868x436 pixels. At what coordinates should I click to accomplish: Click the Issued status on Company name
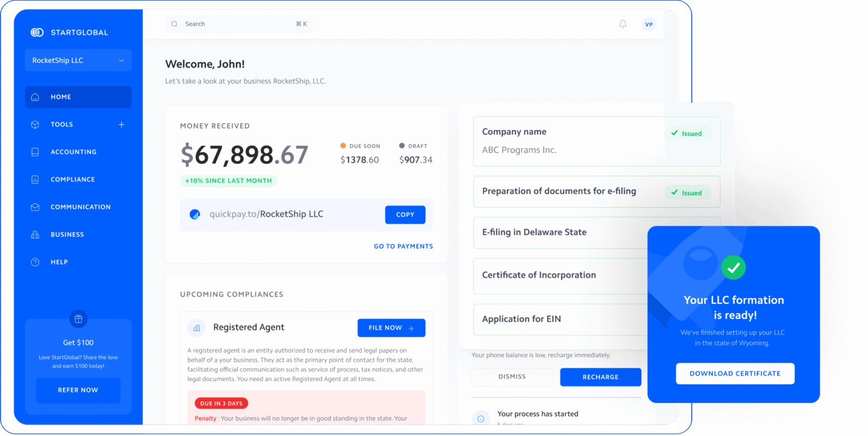tap(687, 133)
